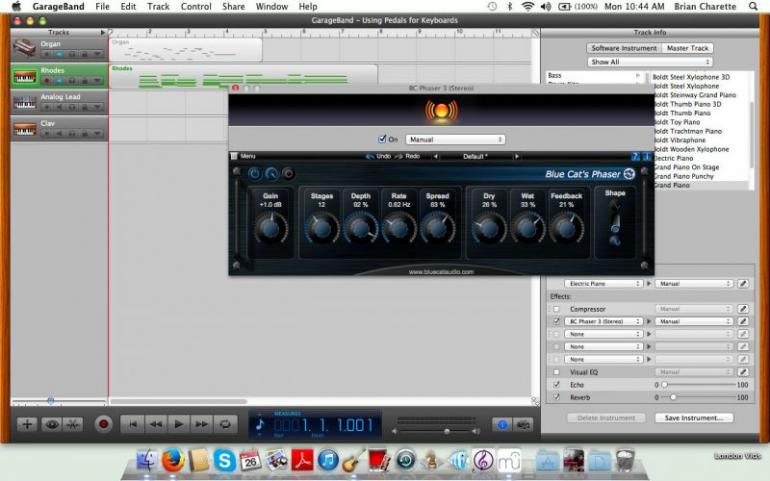Lock the Analog Lead track
Screen dimensions: 770x481
tap(84, 107)
